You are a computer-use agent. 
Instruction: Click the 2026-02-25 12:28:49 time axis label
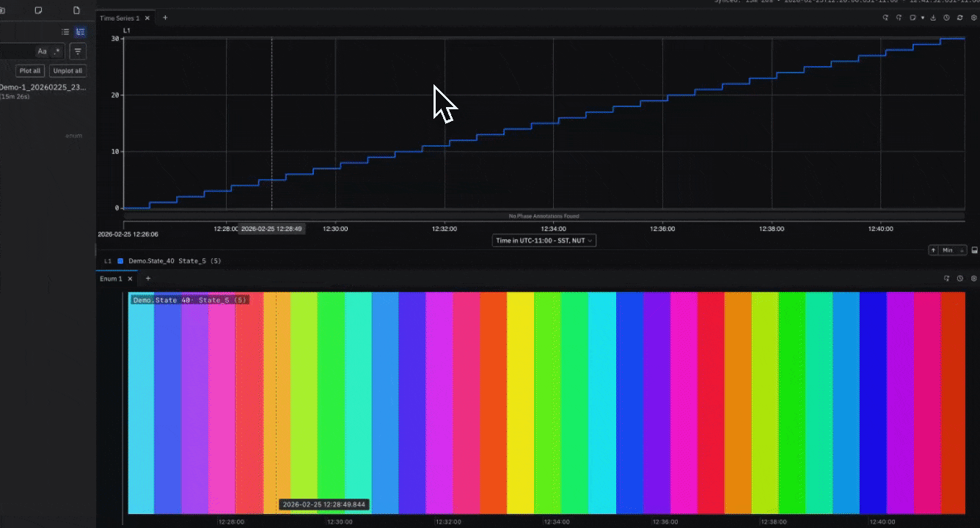272,229
